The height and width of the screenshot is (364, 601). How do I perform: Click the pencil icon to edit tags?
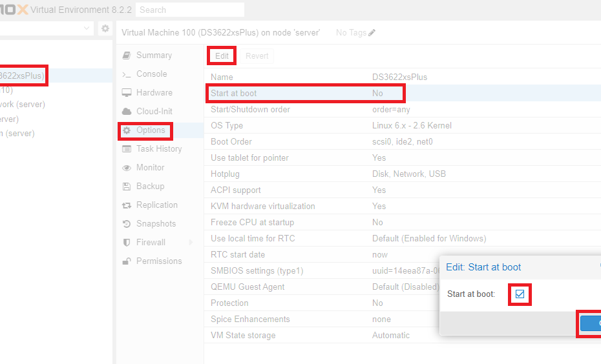coord(372,33)
